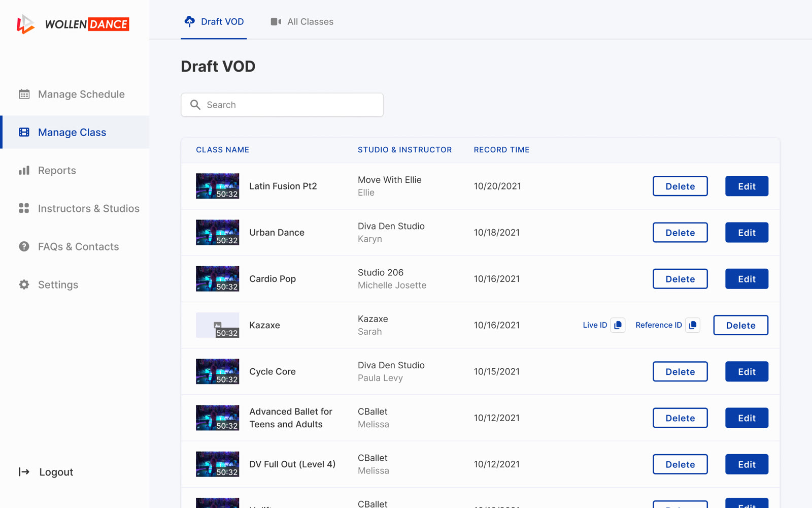Select the Cycle Core class name
The image size is (812, 508).
coord(273,371)
